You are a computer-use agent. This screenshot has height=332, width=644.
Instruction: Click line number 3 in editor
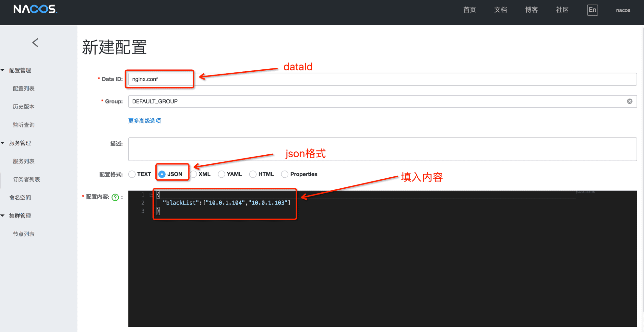coord(143,211)
